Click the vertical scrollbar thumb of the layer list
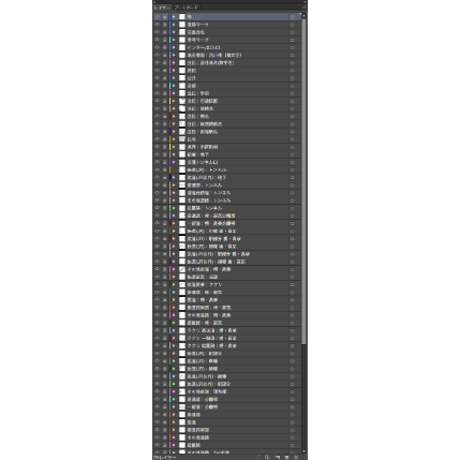The height and width of the screenshot is (460, 460). pyautogui.click(x=304, y=181)
